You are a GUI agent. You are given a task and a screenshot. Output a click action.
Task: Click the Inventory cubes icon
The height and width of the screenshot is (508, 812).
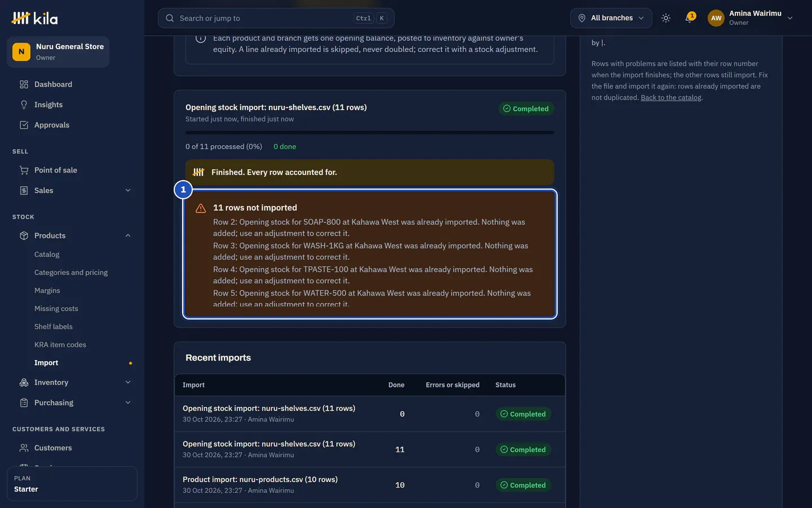pyautogui.click(x=24, y=382)
